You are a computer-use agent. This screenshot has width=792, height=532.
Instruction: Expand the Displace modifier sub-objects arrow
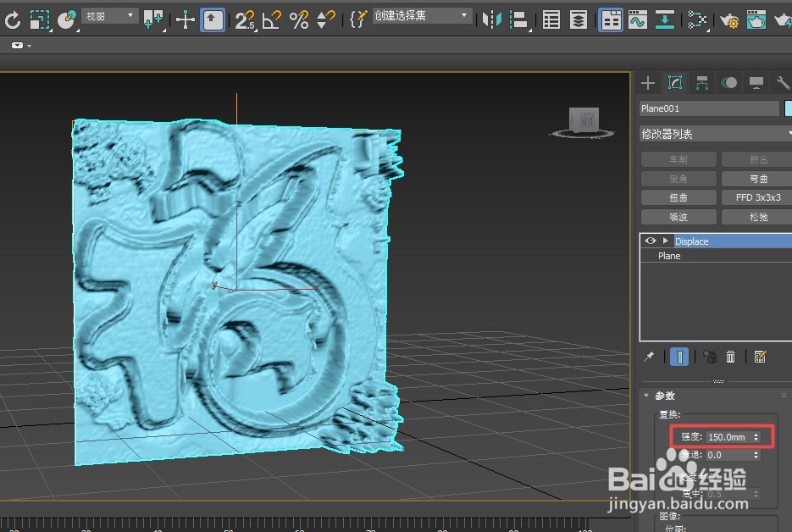coord(665,241)
